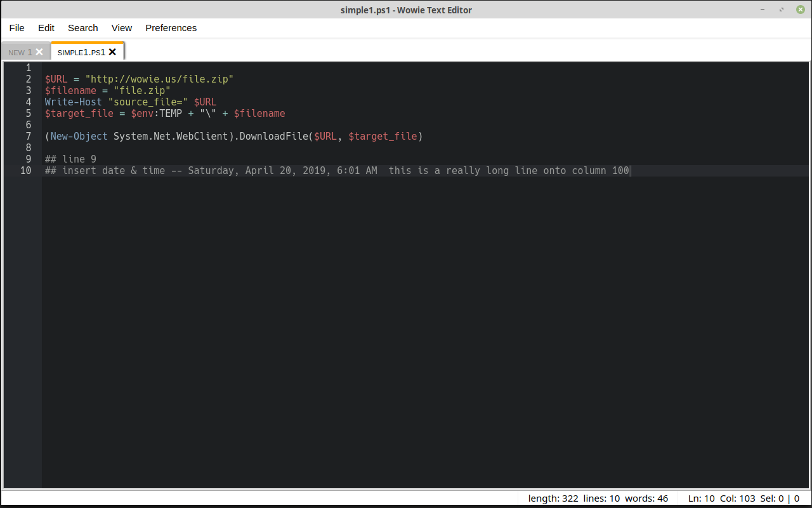Click the words: 46 status entry
Image resolution: width=812 pixels, height=508 pixels.
click(x=646, y=498)
